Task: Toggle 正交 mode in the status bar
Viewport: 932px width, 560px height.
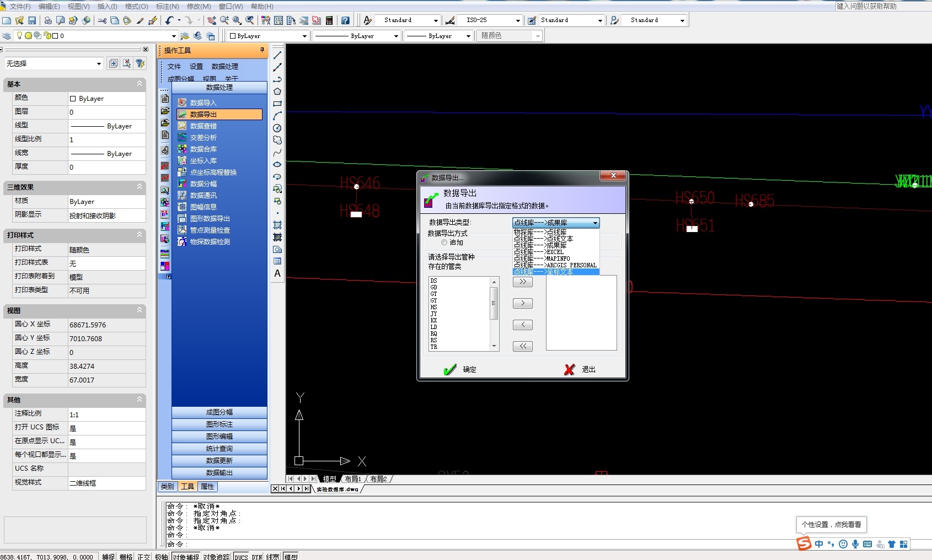Action: (x=143, y=557)
